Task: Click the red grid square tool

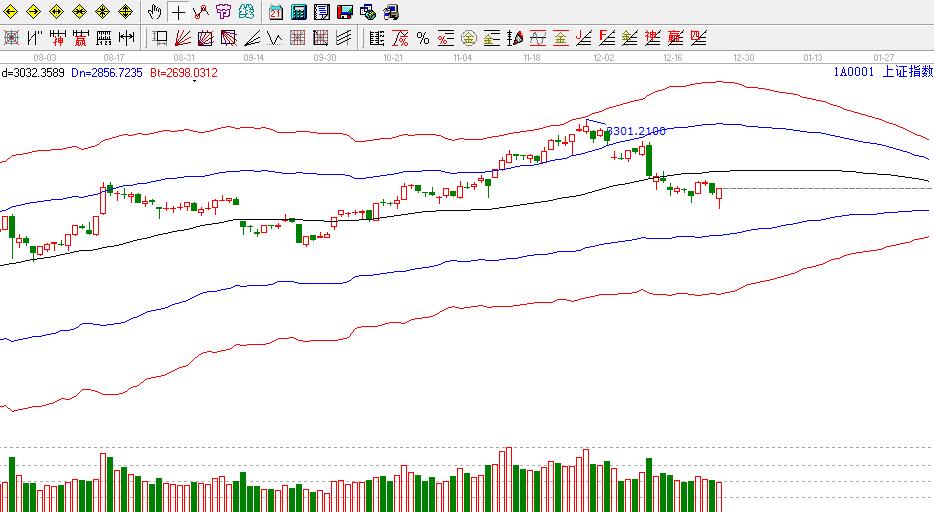Action: pos(298,38)
